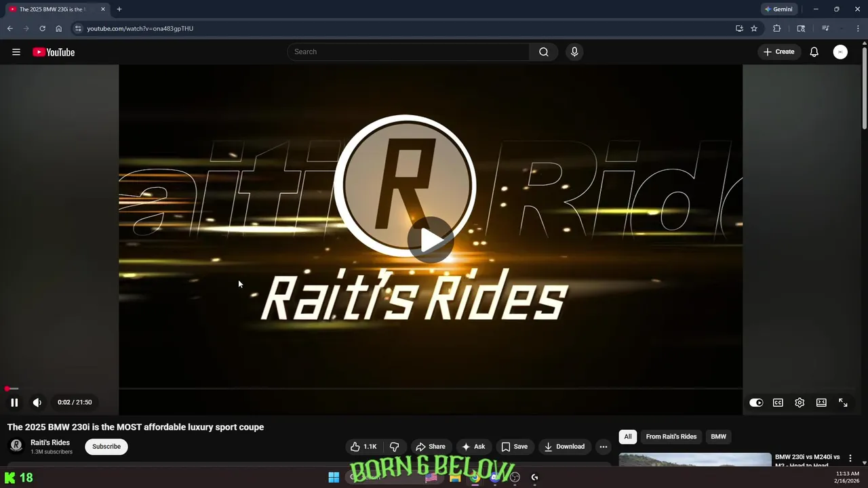
Task: Open more actions ellipsis under video
Action: (604, 447)
